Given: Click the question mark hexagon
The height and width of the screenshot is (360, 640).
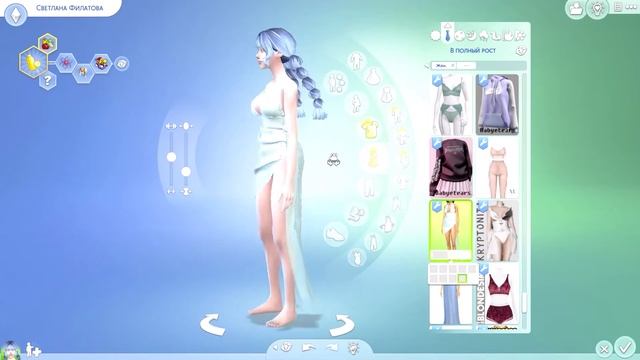Looking at the screenshot, I should 48,80.
